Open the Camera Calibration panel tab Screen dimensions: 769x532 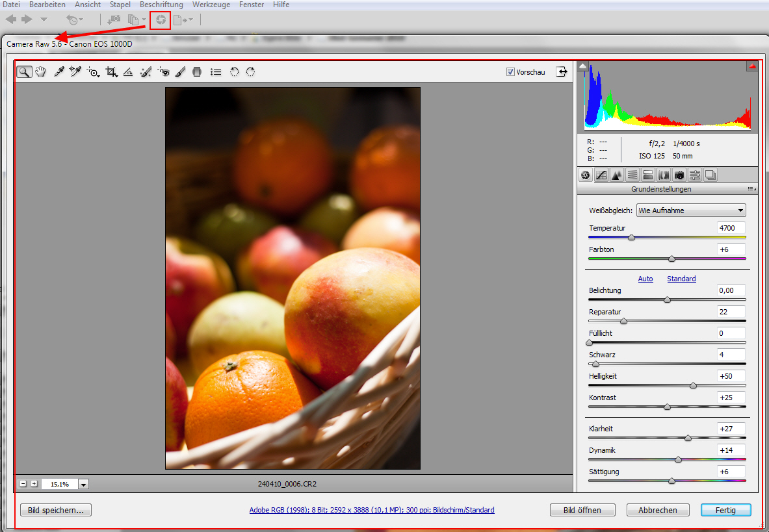point(679,175)
